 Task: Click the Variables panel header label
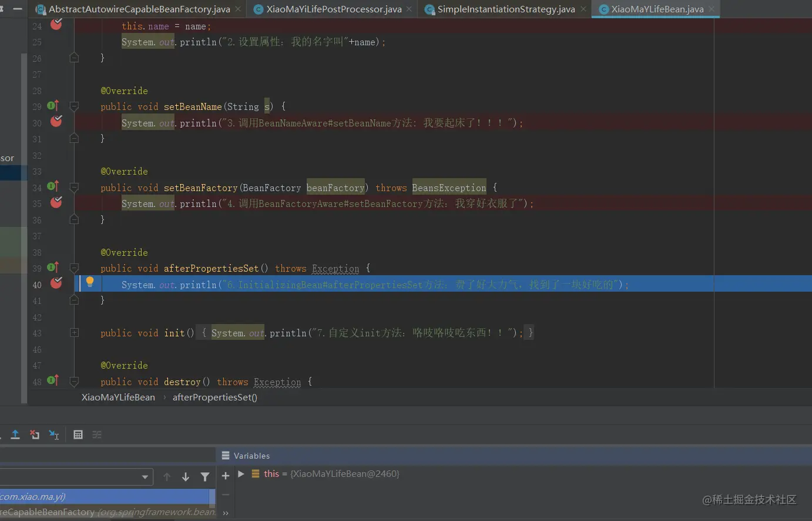(x=251, y=456)
